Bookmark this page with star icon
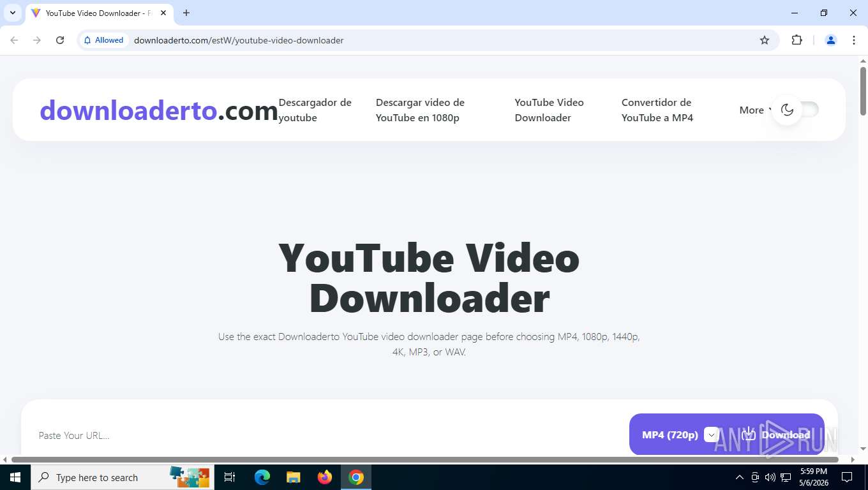The width and height of the screenshot is (868, 490). coord(765,40)
